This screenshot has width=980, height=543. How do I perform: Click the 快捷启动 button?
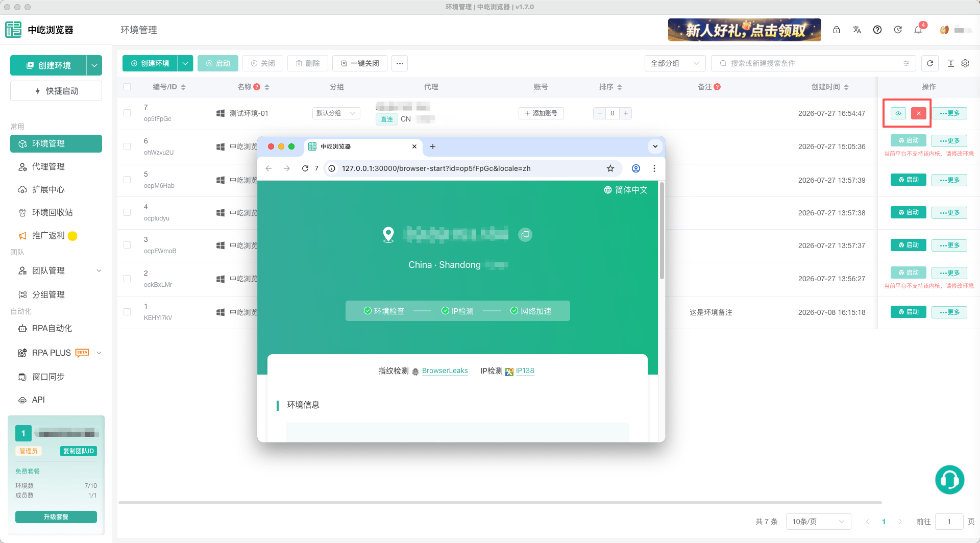(x=56, y=91)
